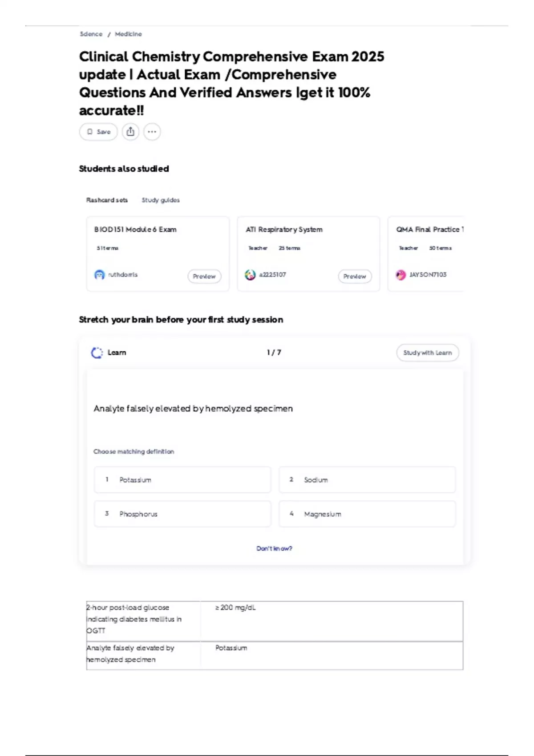The image size is (534, 756).
Task: Open the three-dots more options menu
Action: click(152, 132)
